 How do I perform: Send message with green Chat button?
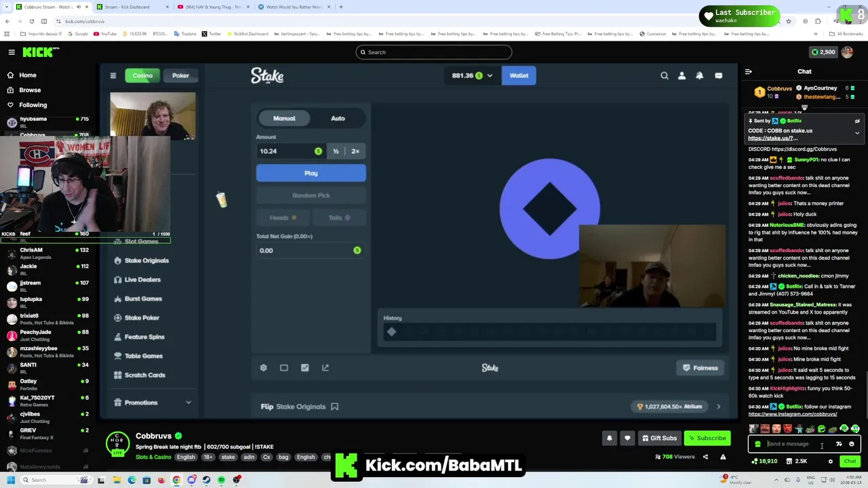point(850,462)
